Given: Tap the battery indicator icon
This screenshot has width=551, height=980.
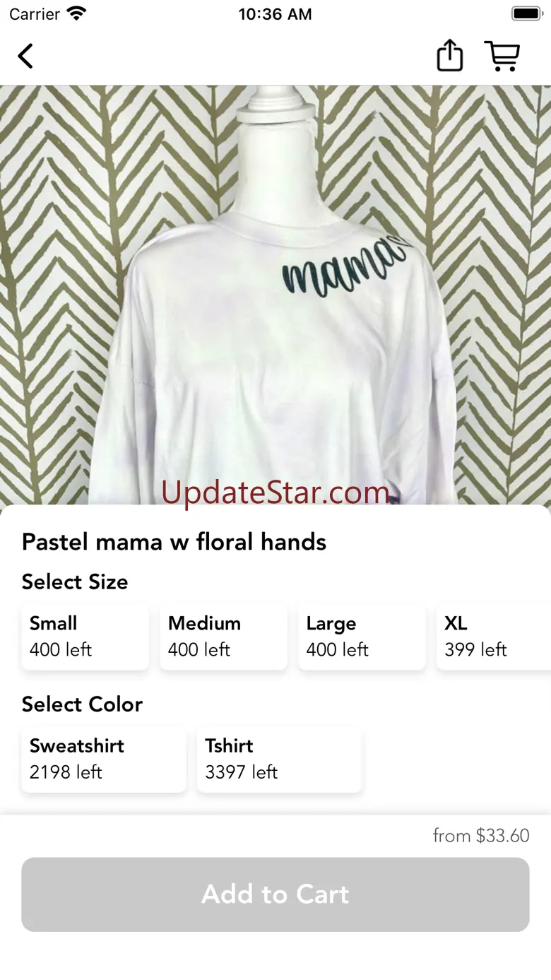Looking at the screenshot, I should tap(526, 13).
